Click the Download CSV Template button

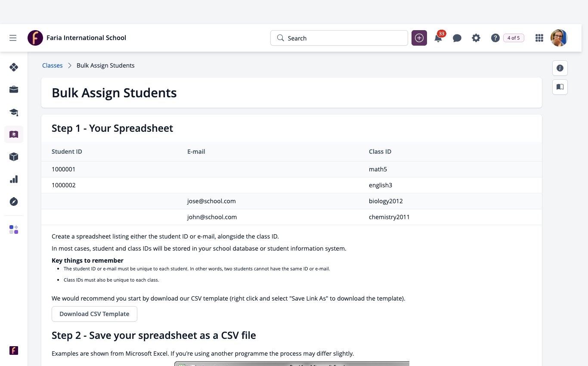[x=94, y=314]
